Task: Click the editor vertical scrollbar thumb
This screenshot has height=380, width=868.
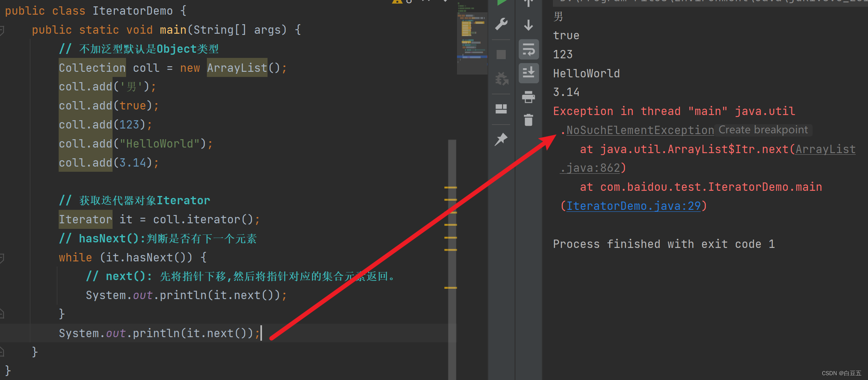Action: pyautogui.click(x=452, y=260)
